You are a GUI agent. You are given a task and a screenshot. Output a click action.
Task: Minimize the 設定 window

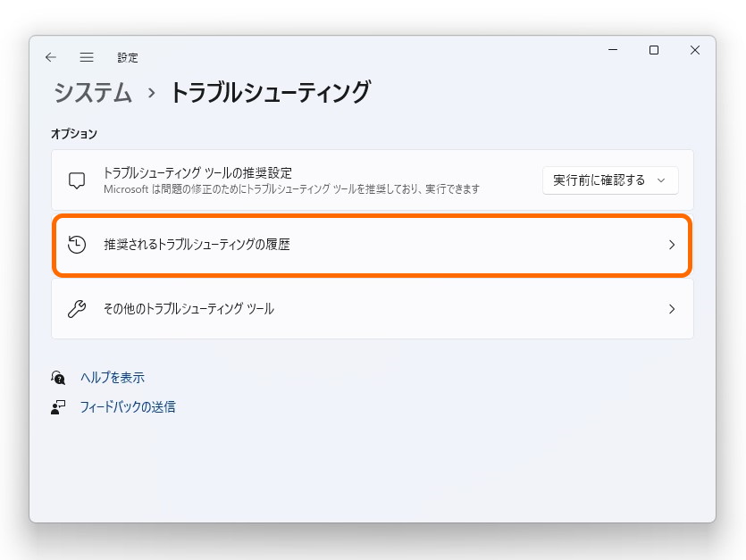pyautogui.click(x=613, y=51)
